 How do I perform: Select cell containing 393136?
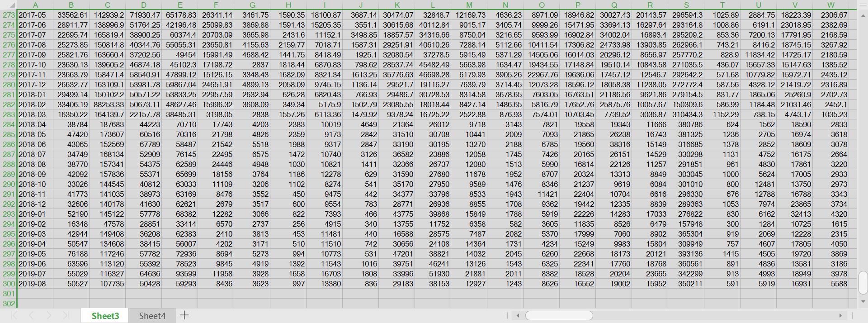coord(686,254)
